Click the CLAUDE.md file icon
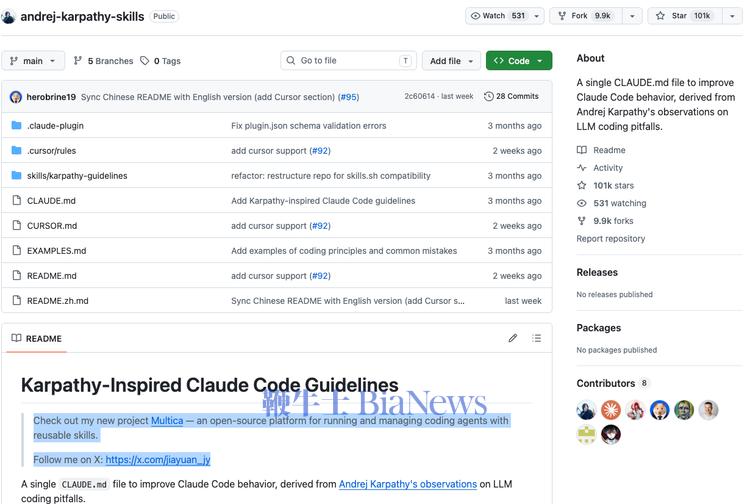This screenshot has width=750, height=504. 17,200
